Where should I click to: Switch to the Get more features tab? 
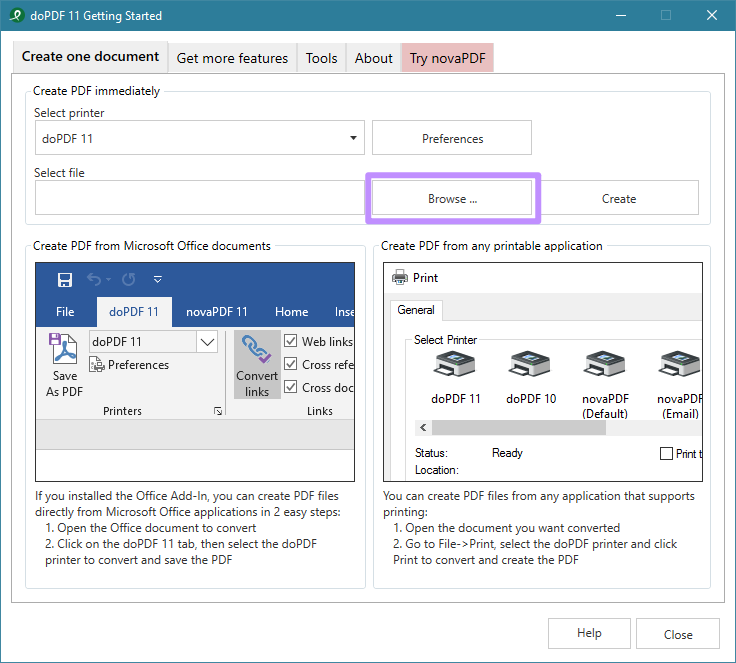pyautogui.click(x=232, y=58)
